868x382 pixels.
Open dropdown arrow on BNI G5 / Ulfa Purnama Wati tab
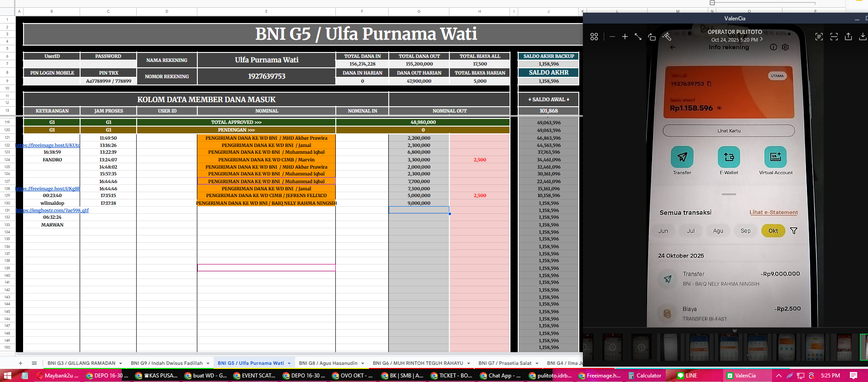[289, 363]
